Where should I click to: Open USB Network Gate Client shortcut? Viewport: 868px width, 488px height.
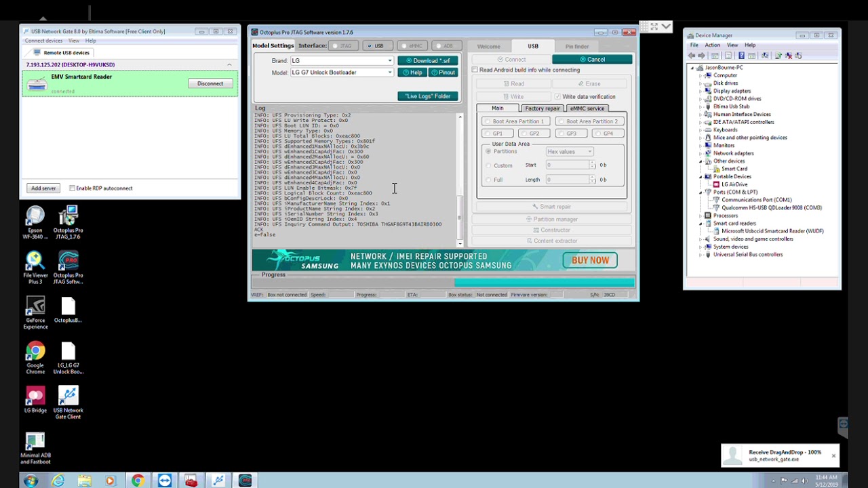[x=68, y=403]
